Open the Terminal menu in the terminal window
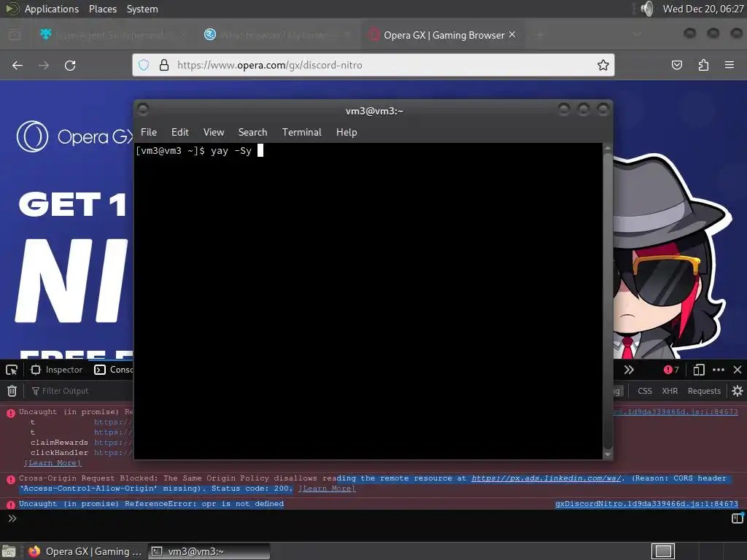 coord(301,133)
